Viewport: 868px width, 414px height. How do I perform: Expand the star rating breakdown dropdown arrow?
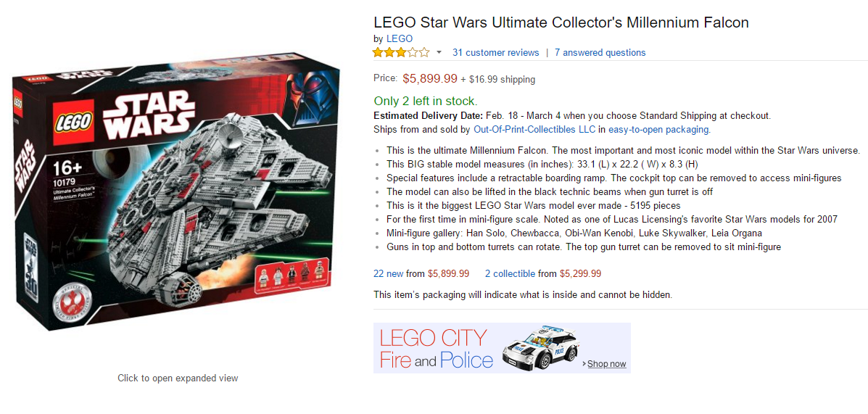pos(438,52)
